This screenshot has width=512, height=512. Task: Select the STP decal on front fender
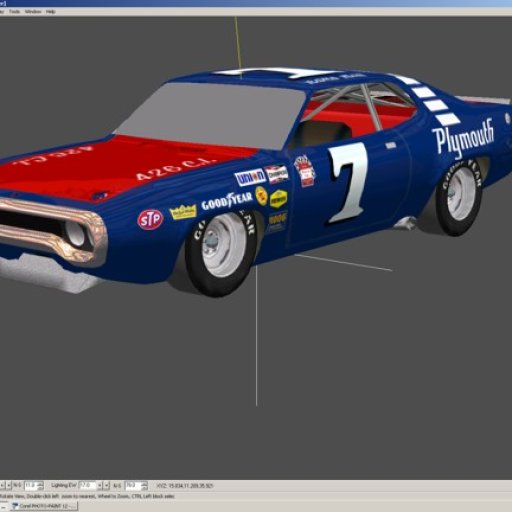pyautogui.click(x=150, y=219)
